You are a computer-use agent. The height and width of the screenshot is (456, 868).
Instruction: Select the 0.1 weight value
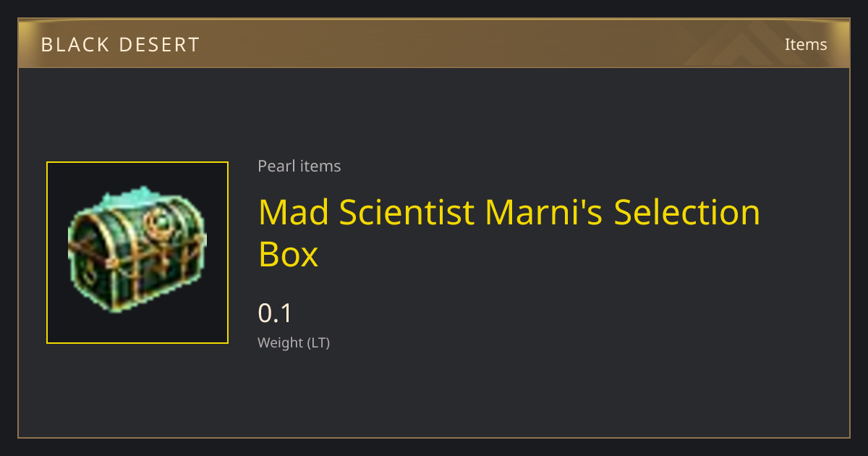pyautogui.click(x=275, y=313)
